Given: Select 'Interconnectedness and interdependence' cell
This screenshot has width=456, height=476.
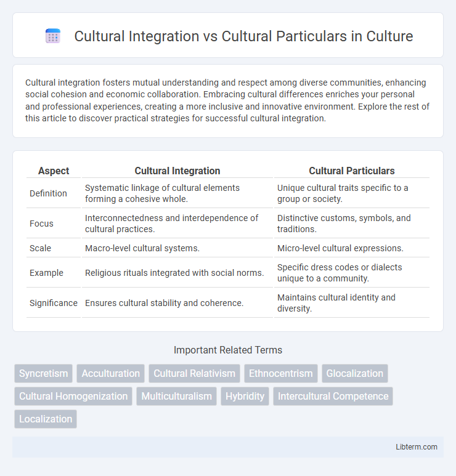Looking at the screenshot, I should pos(177,224).
